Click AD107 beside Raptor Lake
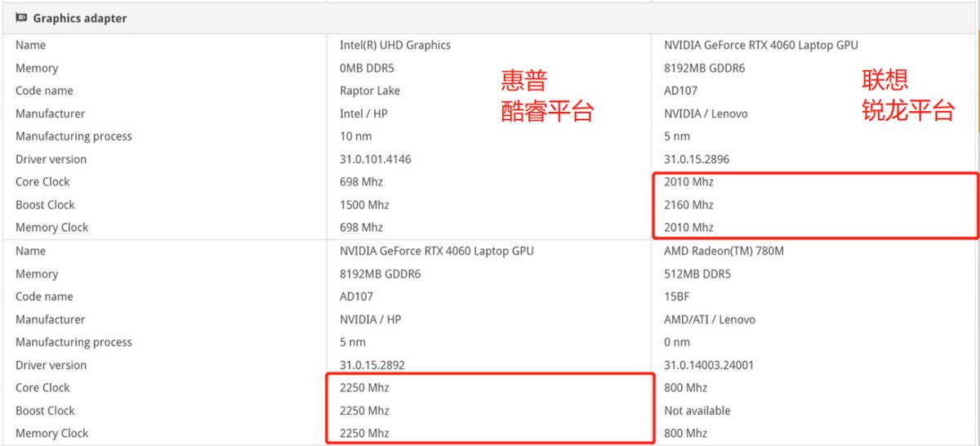This screenshot has height=446, width=980. (x=681, y=91)
